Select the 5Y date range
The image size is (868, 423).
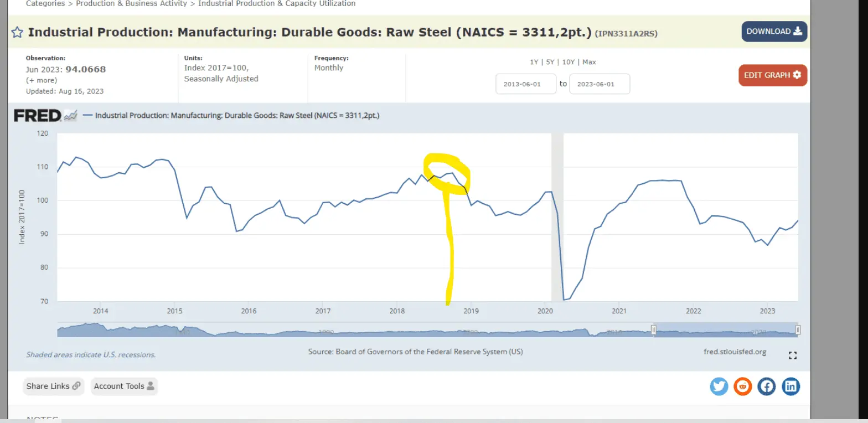point(550,62)
